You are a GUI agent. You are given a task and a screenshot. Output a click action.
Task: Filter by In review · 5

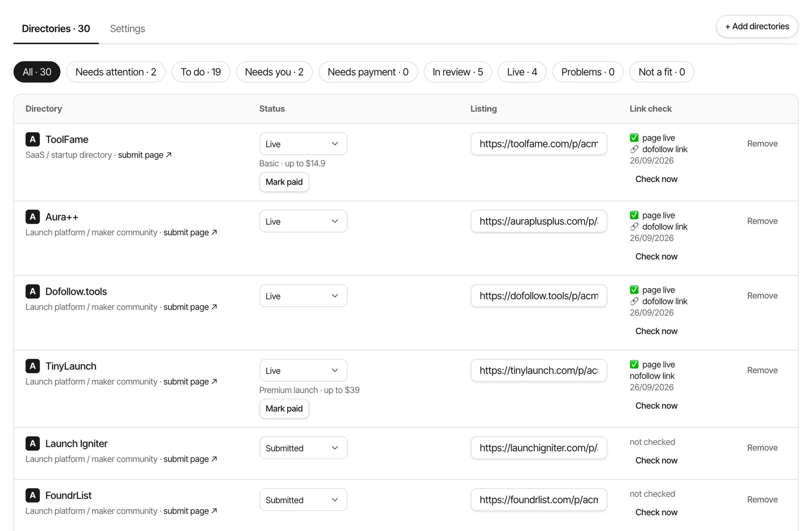[x=458, y=72]
